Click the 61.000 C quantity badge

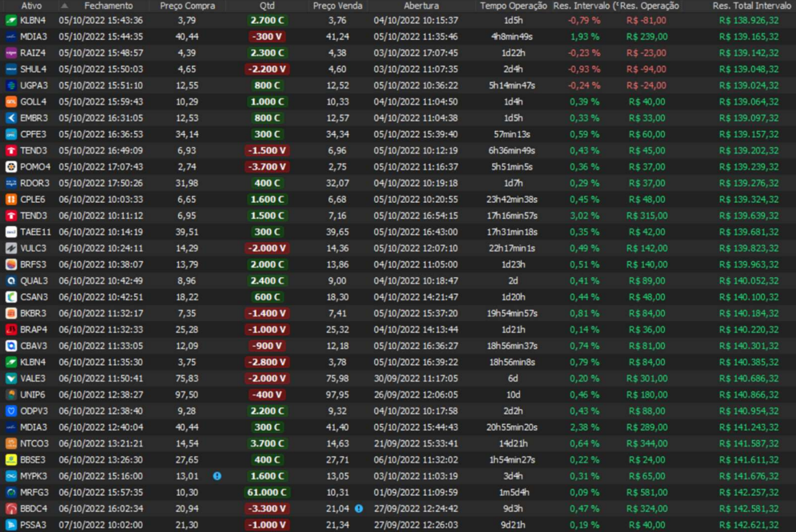coord(267,492)
